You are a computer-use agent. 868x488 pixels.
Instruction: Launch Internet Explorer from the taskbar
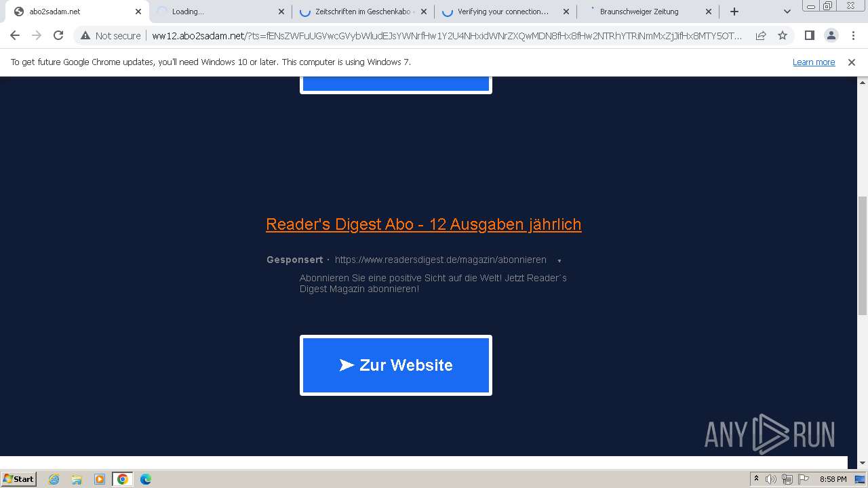[x=54, y=479]
